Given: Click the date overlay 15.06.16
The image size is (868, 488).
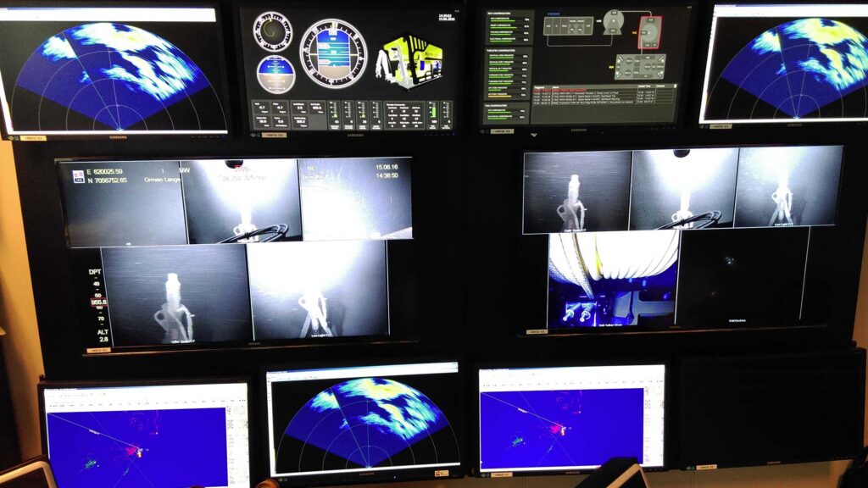Looking at the screenshot, I should [x=387, y=167].
